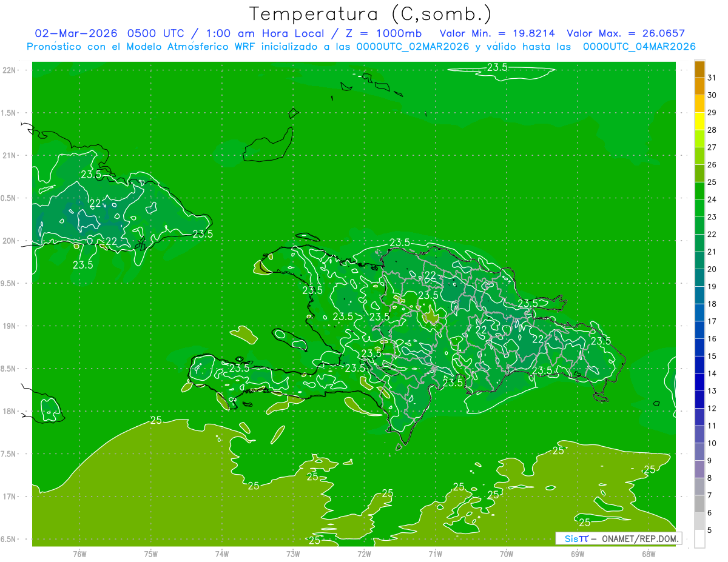Click the color legend value "19"
728x562 pixels.
[x=712, y=287]
